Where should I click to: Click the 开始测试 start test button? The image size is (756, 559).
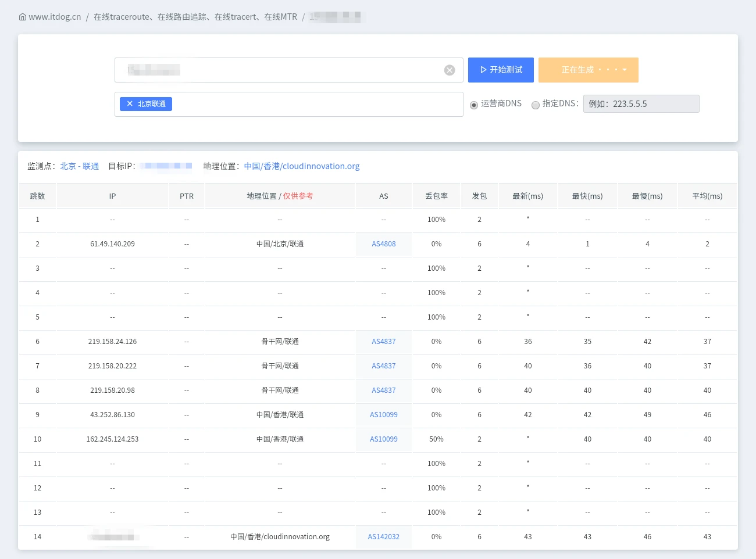click(x=501, y=70)
